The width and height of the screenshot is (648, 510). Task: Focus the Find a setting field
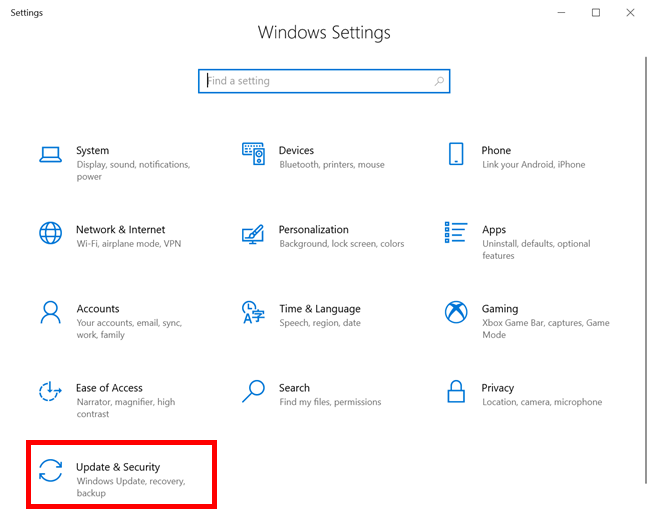pos(324,81)
